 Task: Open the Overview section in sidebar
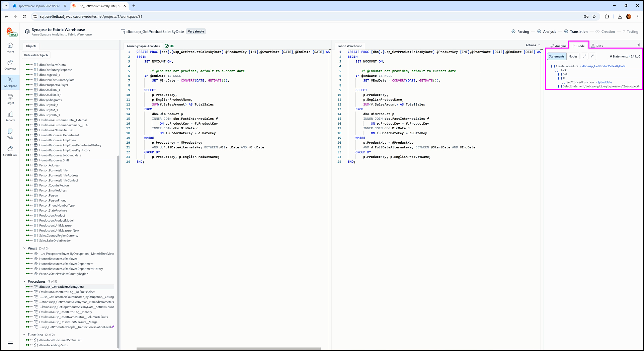pyautogui.click(x=10, y=65)
